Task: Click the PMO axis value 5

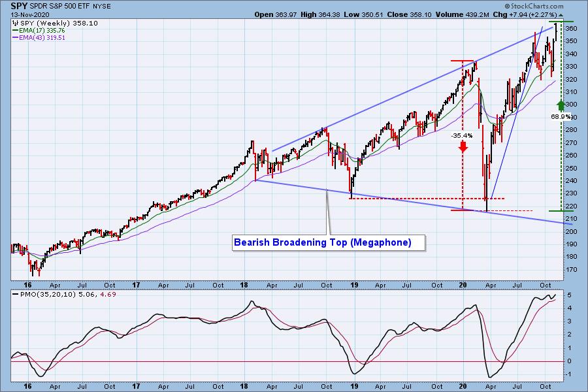Action: [x=569, y=295]
